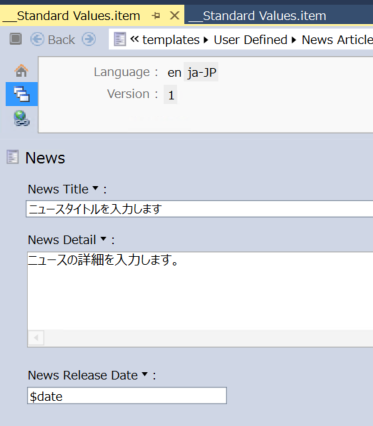Open the dropdown arrow after templates
The width and height of the screenshot is (373, 426).
point(206,40)
